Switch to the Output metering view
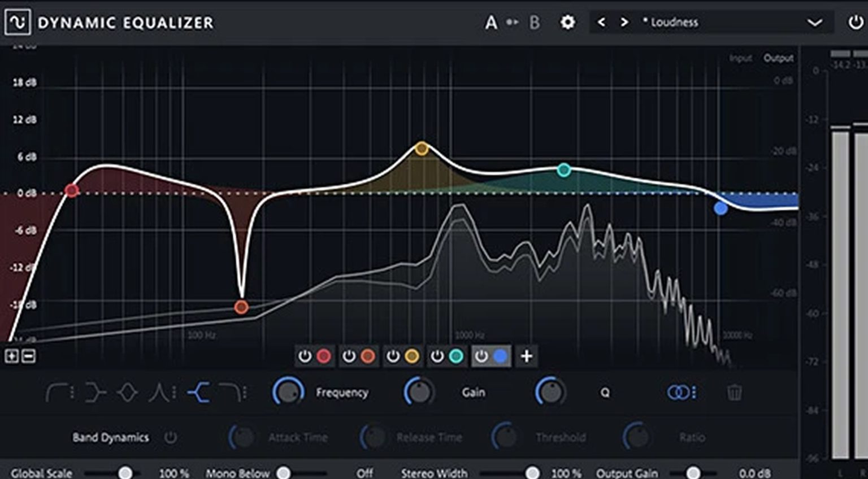The image size is (868, 479). (779, 58)
